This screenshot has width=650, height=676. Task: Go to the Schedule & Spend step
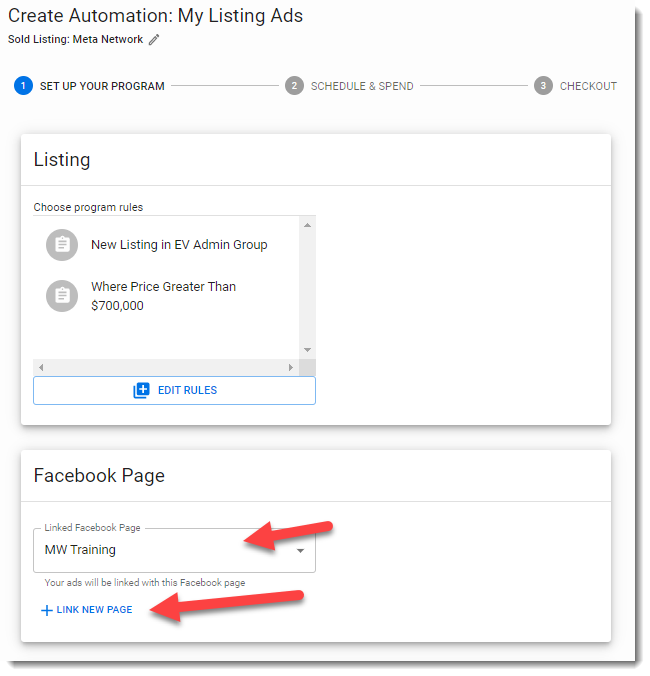point(362,86)
